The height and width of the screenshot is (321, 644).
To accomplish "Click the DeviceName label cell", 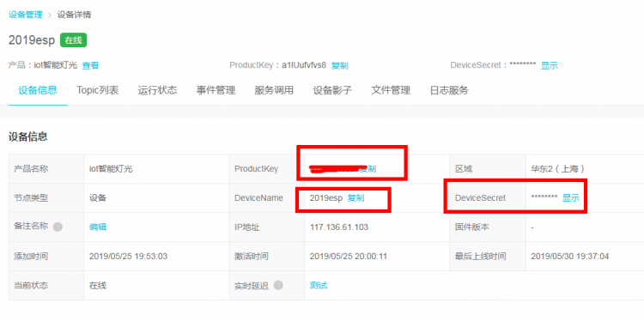I will point(267,198).
